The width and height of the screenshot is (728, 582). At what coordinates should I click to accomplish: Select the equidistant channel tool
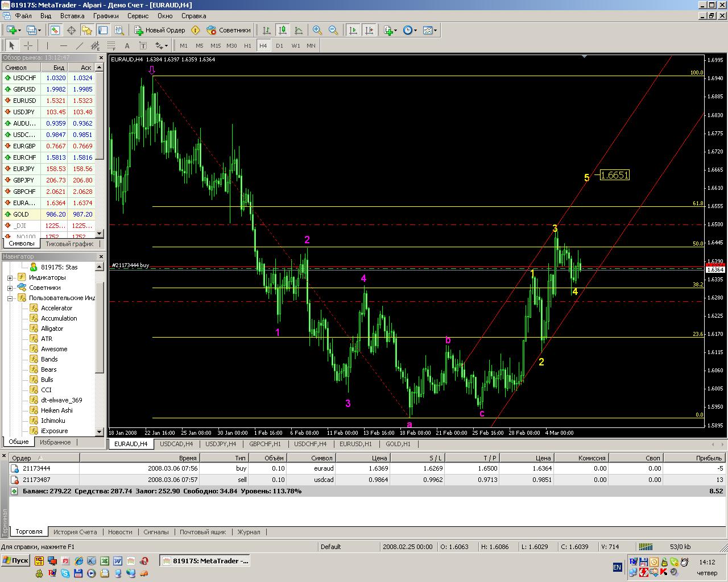[95, 45]
